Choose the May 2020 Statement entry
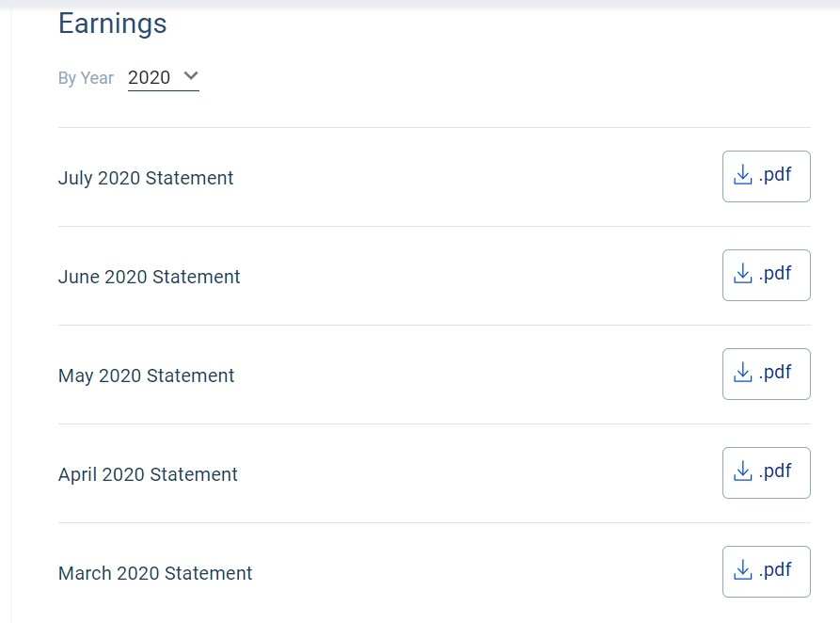Screen dimensions: 840x623 click(146, 375)
